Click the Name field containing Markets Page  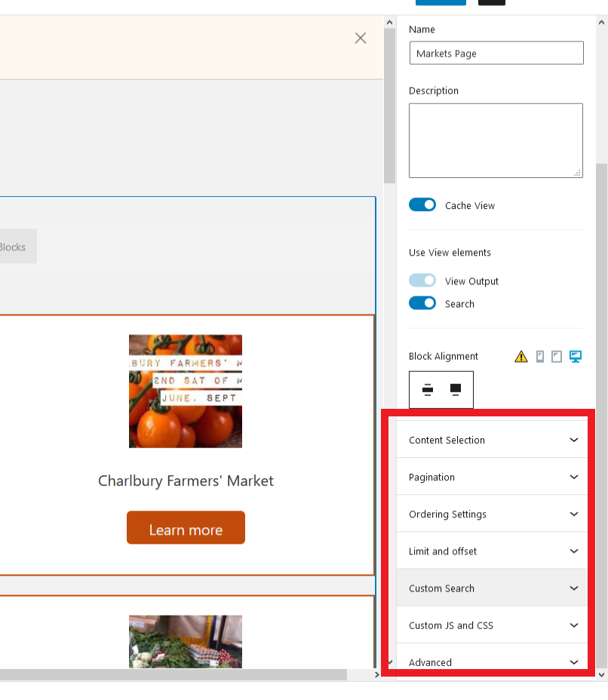[x=496, y=53]
